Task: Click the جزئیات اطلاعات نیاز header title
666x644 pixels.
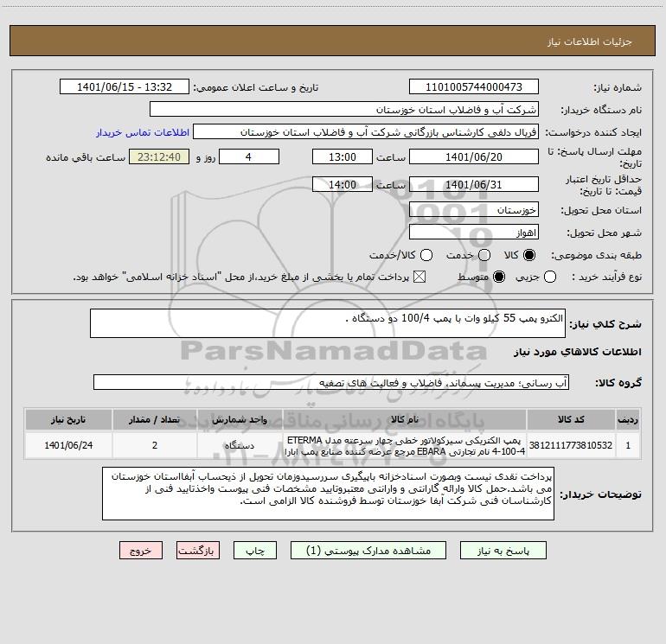Action: 590,41
